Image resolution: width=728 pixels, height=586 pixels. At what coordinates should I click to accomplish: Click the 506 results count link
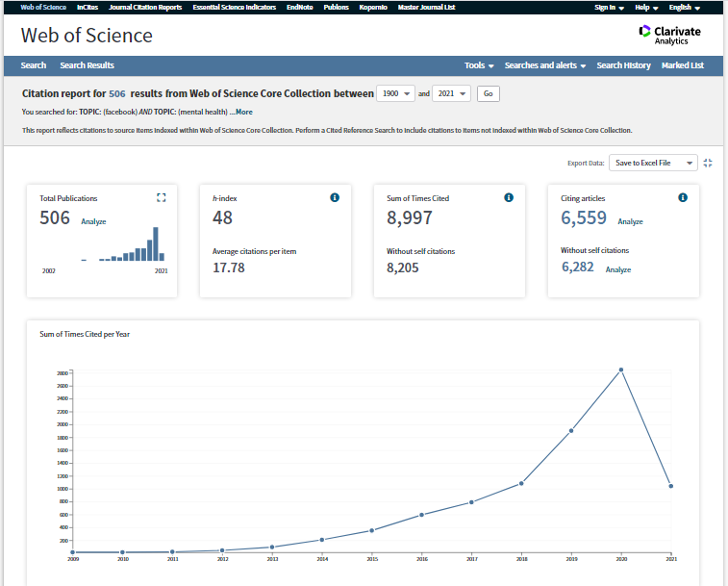(117, 94)
